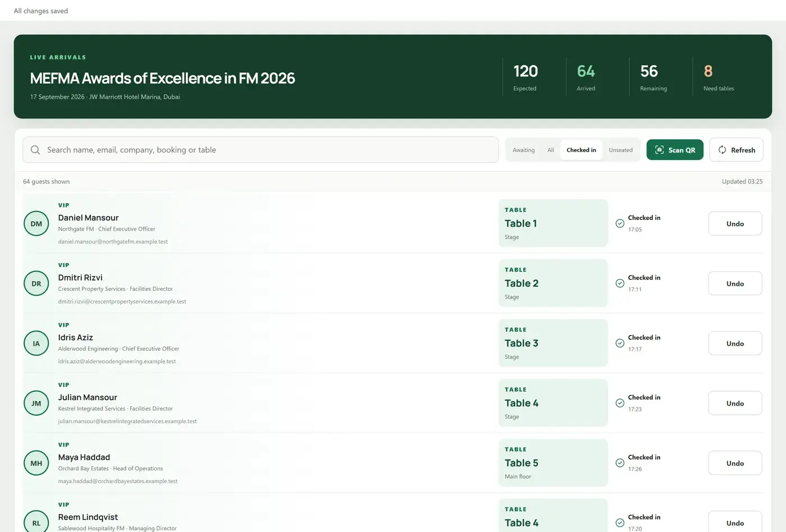Click the search magnifier icon
Screen dimensions: 786x532
coord(35,150)
